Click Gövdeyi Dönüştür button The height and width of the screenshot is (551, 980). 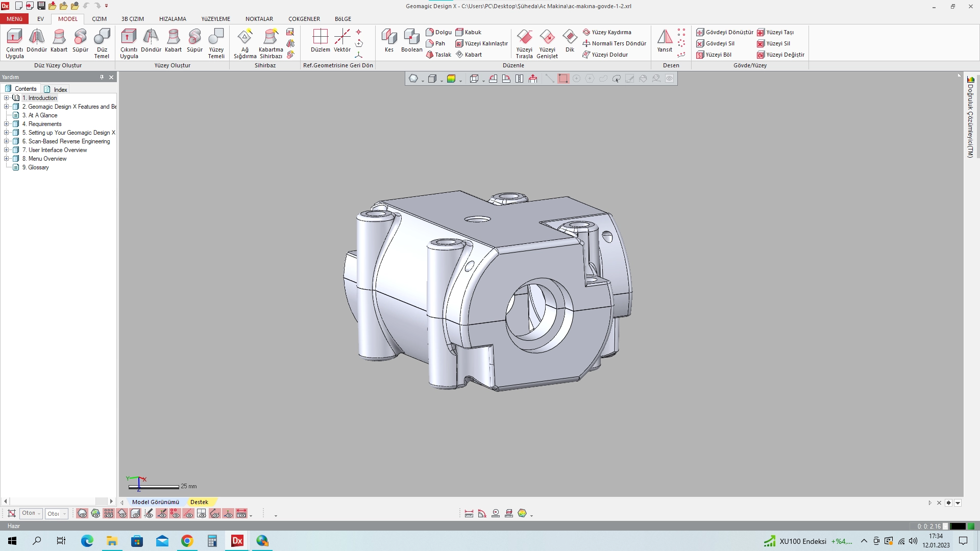(725, 32)
